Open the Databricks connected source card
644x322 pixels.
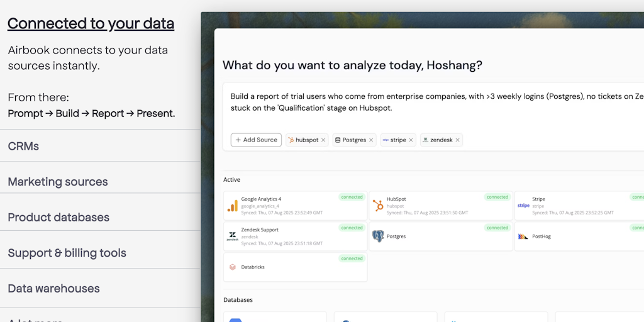[296, 267]
